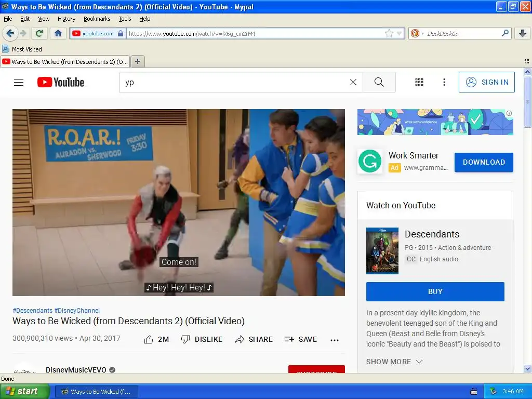Click the DOWNLOAD ad button

click(x=484, y=162)
